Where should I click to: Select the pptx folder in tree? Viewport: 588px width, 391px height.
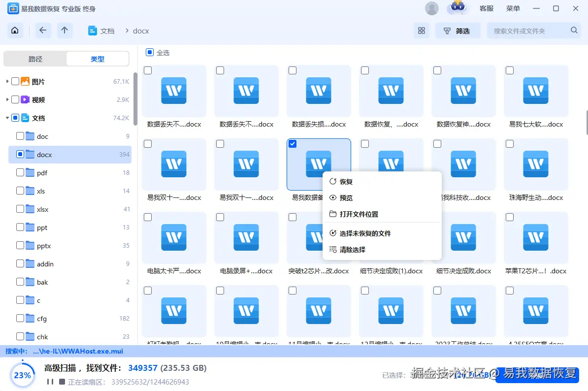[x=70, y=246]
